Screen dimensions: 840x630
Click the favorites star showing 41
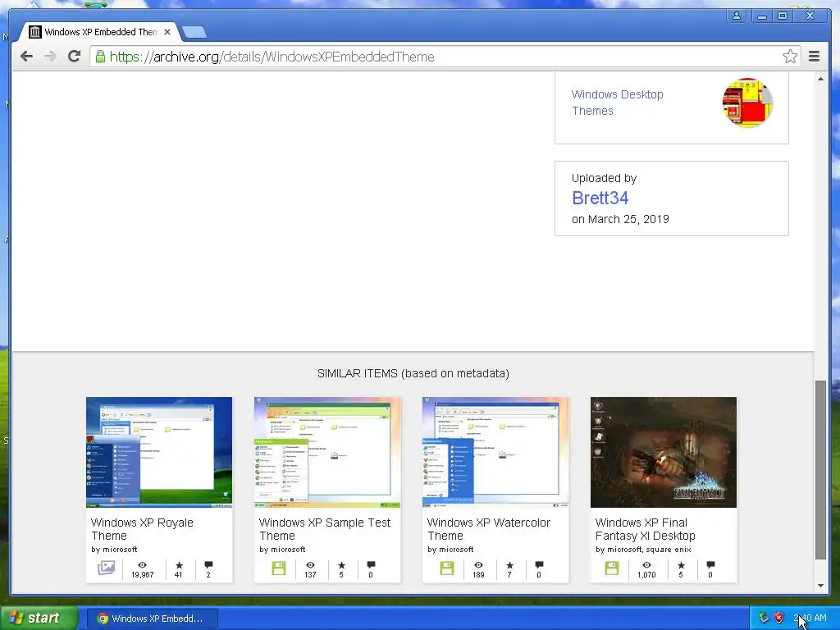coord(179,565)
